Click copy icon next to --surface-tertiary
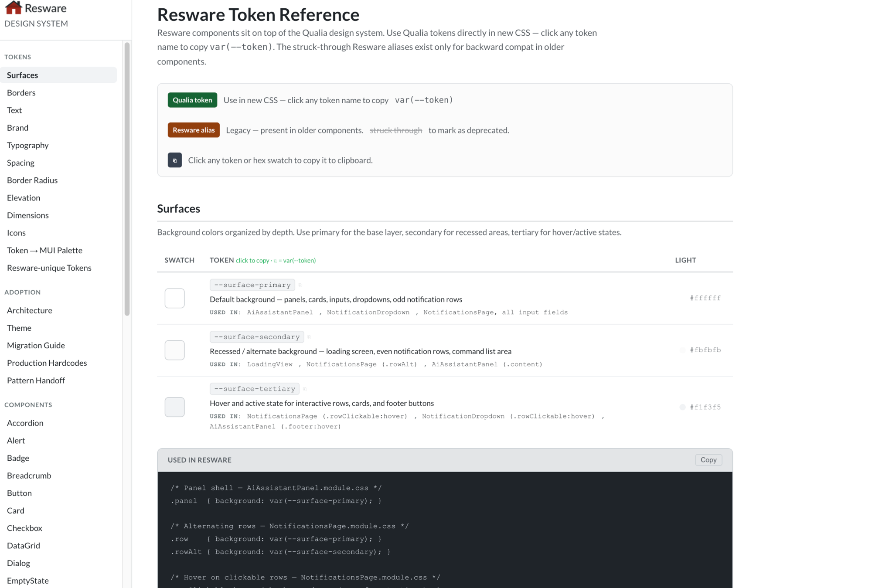 304,389
